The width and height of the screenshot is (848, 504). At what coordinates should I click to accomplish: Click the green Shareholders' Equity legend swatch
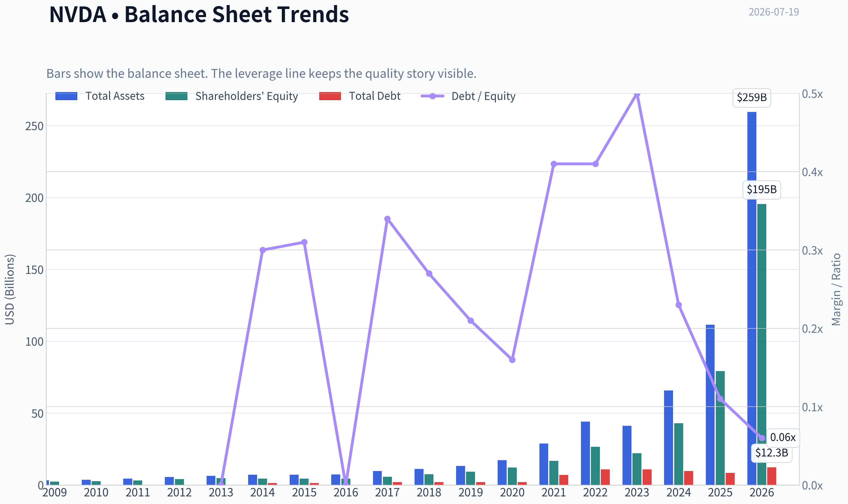[176, 96]
